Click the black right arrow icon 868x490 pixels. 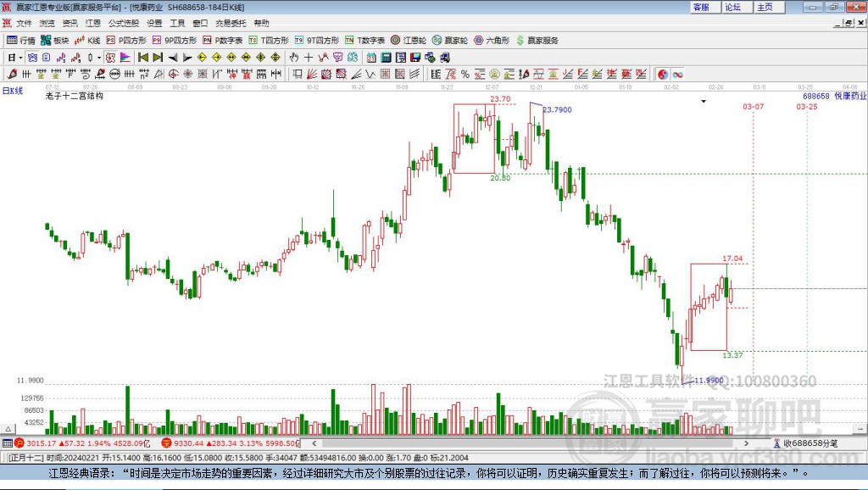tap(187, 58)
